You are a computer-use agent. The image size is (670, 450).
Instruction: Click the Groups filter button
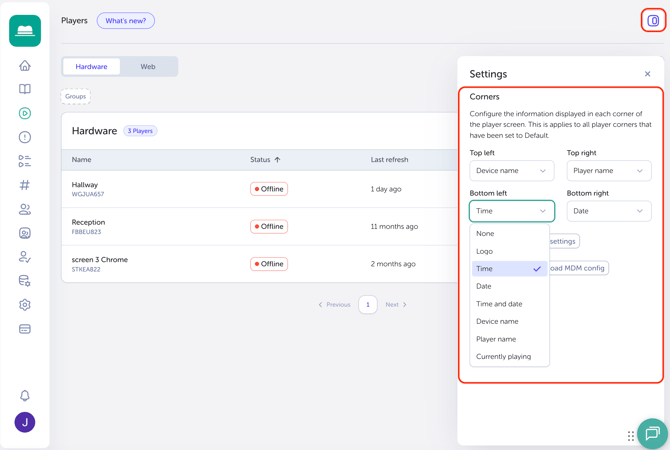point(76,97)
